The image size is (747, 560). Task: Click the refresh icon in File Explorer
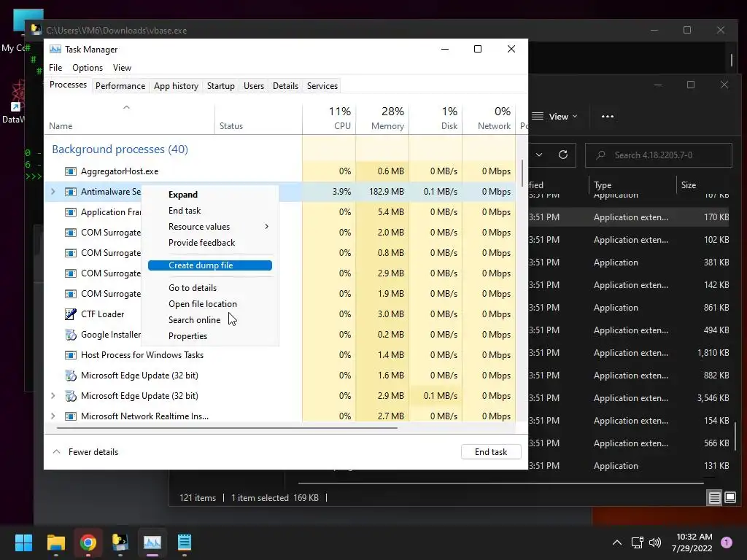coord(563,155)
